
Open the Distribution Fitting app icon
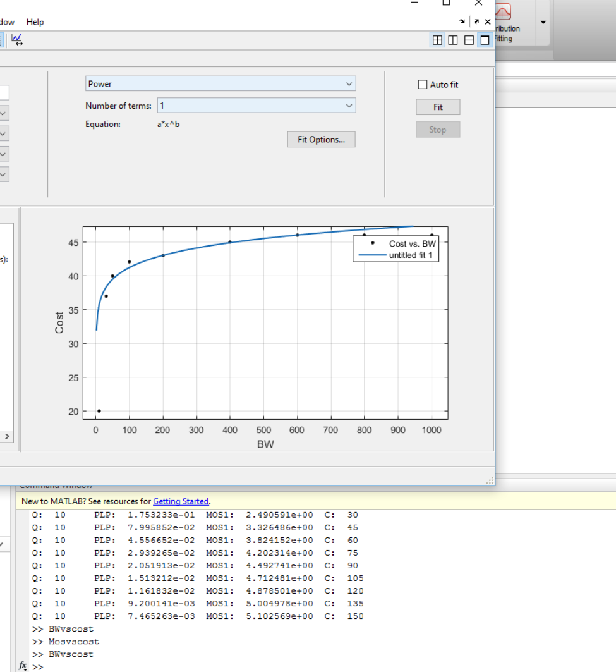coord(504,13)
